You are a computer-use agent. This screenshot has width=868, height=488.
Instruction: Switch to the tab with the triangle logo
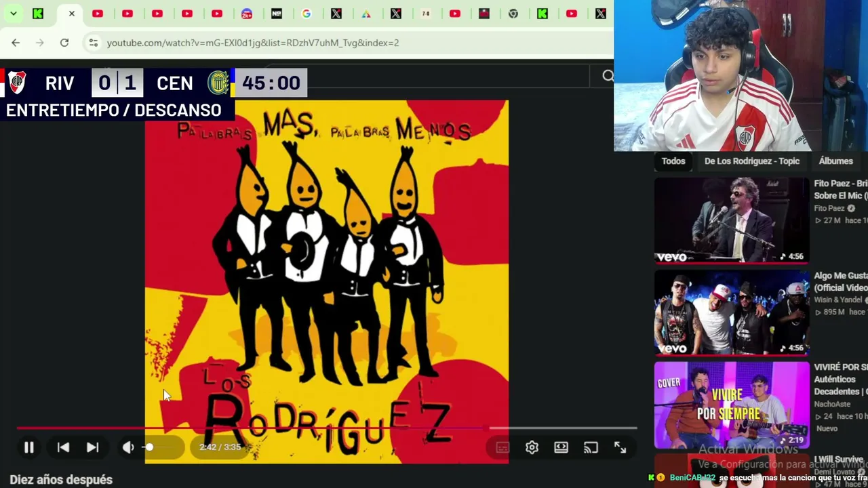click(366, 14)
